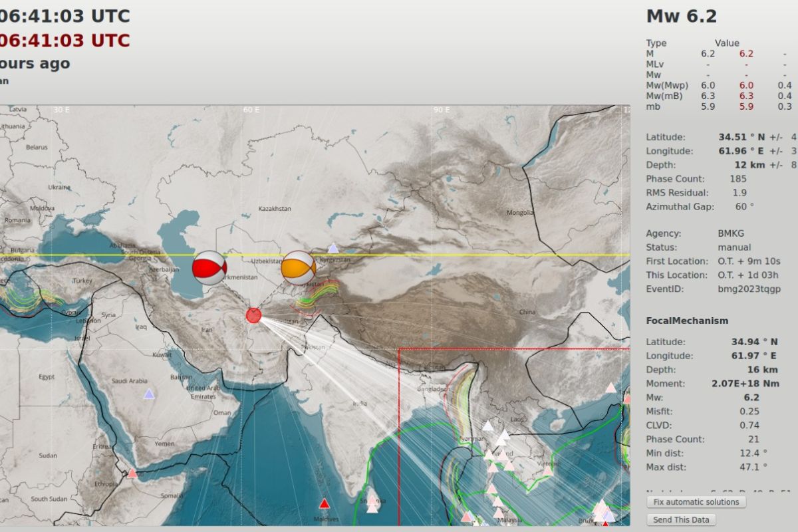
Task: Click the Mw 6.2 magnitude heading
Action: pyautogui.click(x=682, y=17)
